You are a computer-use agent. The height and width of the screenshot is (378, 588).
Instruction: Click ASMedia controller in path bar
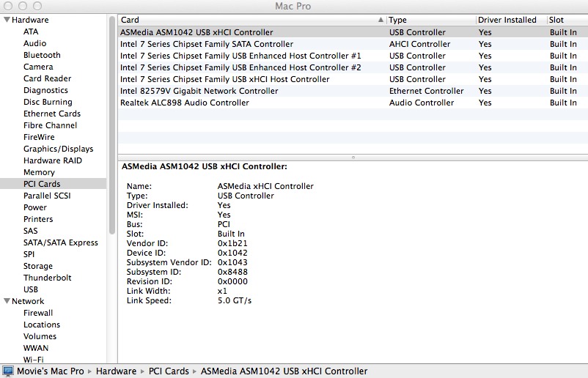tap(284, 371)
